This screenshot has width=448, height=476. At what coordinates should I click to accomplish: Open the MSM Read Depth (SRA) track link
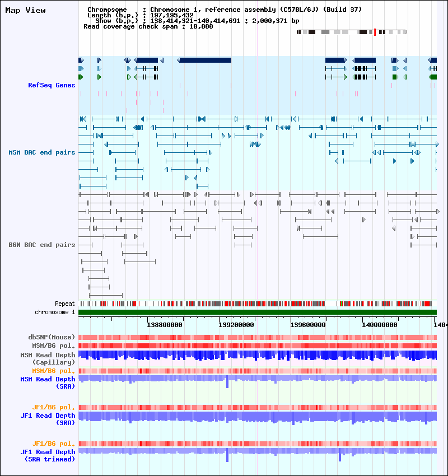48,383
